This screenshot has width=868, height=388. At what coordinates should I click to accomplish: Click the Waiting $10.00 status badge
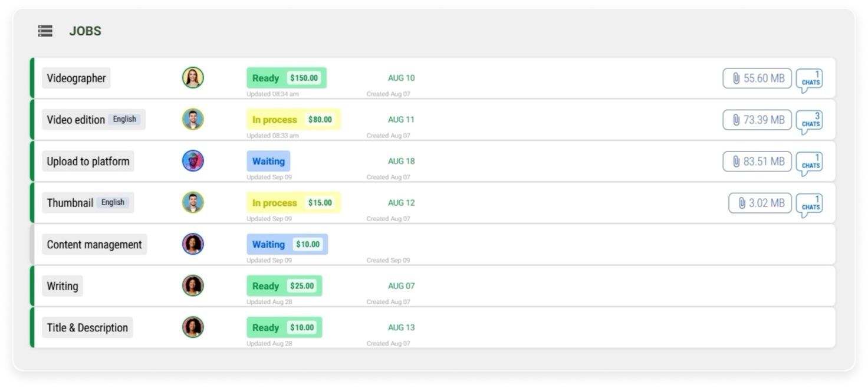pyautogui.click(x=287, y=244)
